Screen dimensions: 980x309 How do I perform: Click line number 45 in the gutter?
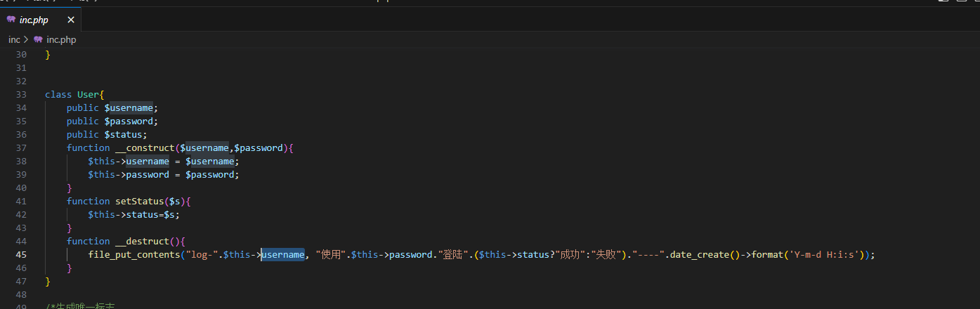[20, 254]
